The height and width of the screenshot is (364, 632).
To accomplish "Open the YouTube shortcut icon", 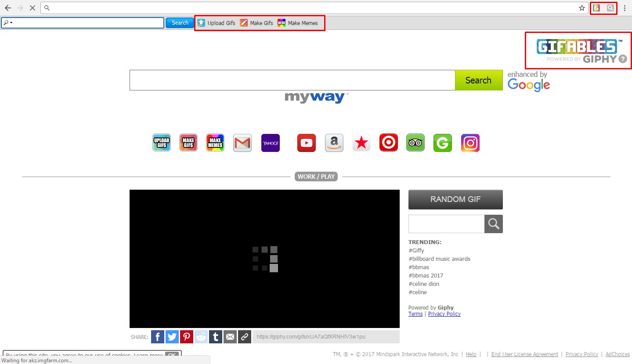I will click(x=307, y=143).
